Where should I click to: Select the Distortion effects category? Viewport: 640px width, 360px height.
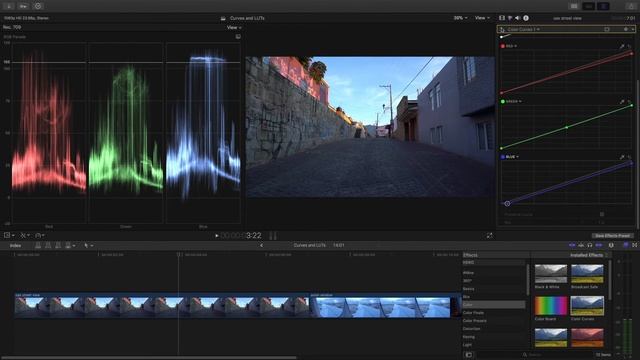471,329
